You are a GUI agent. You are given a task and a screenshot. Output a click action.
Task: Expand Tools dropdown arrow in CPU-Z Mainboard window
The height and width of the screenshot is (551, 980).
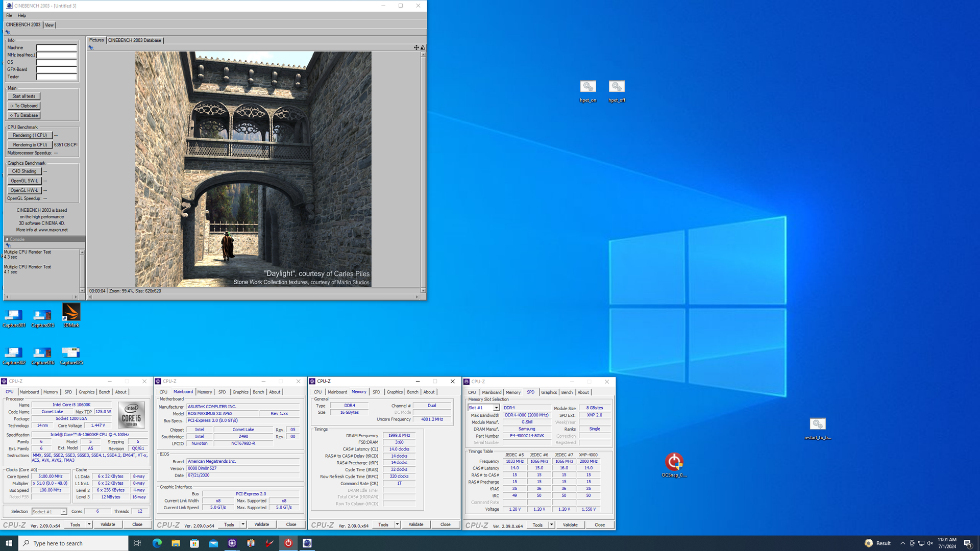point(243,524)
